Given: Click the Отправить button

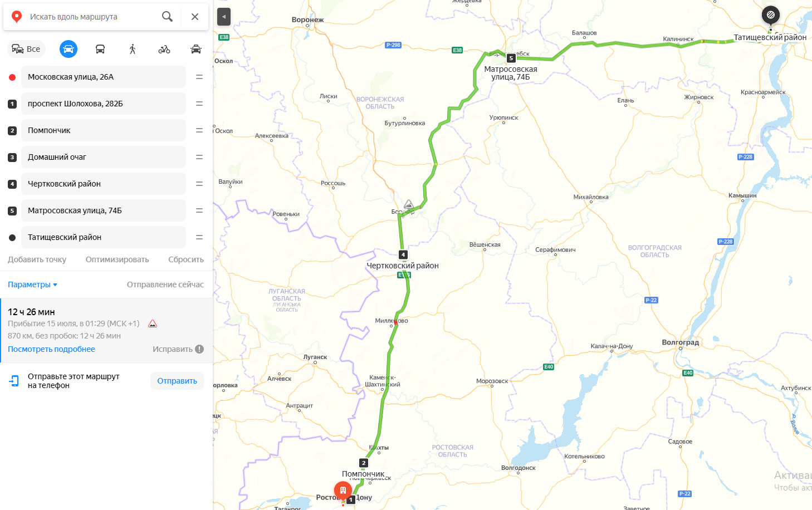Looking at the screenshot, I should click(177, 381).
